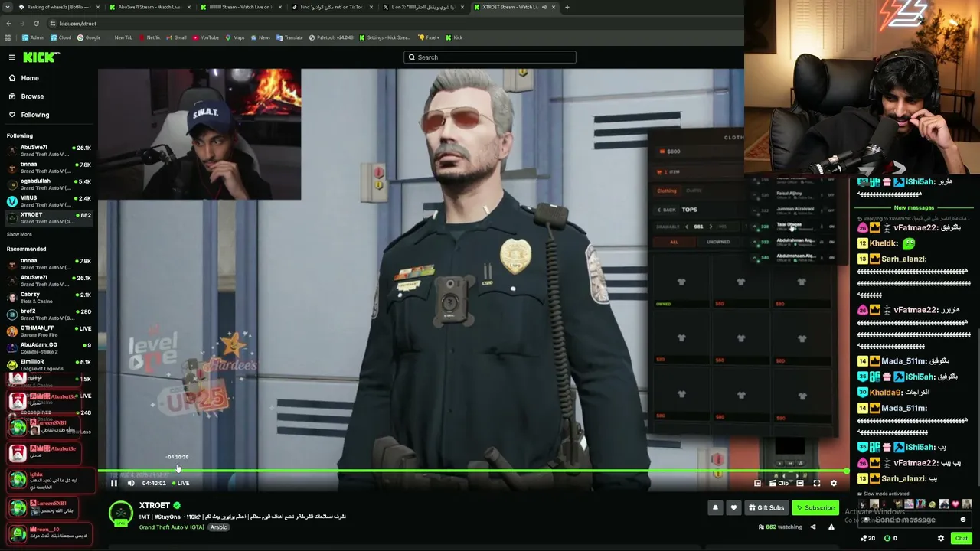This screenshot has height=551, width=980.
Task: Share the stream
Action: 813,527
